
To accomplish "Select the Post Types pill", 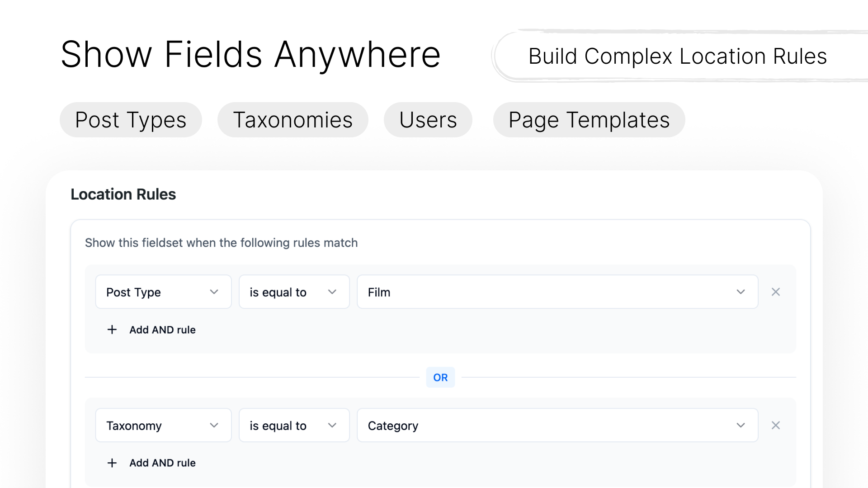I will tap(131, 120).
